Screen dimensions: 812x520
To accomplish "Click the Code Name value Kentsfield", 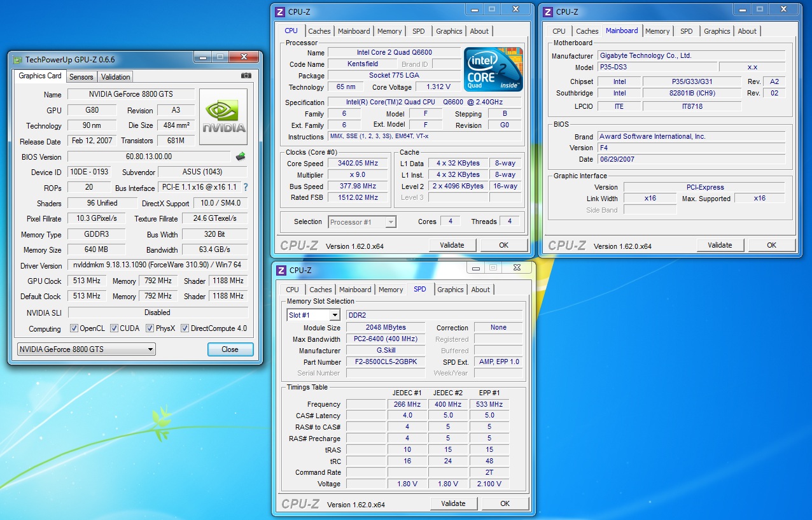I will 363,64.
